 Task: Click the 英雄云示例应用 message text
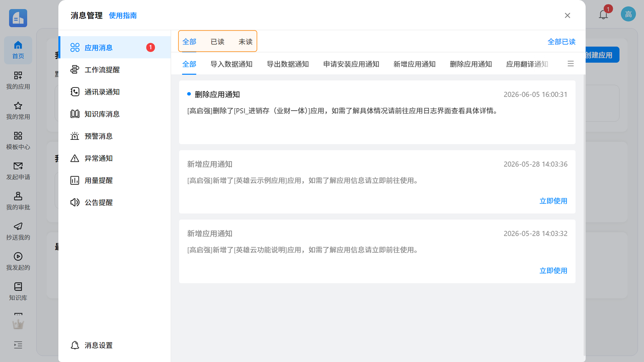click(x=303, y=180)
